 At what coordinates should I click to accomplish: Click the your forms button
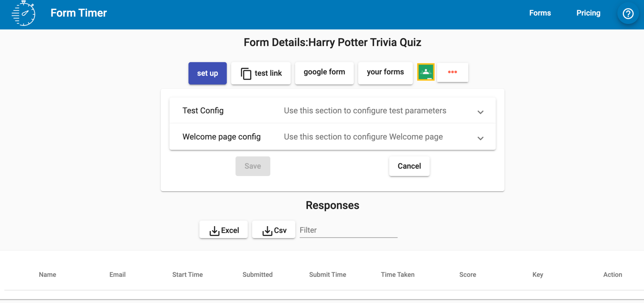[x=385, y=72]
